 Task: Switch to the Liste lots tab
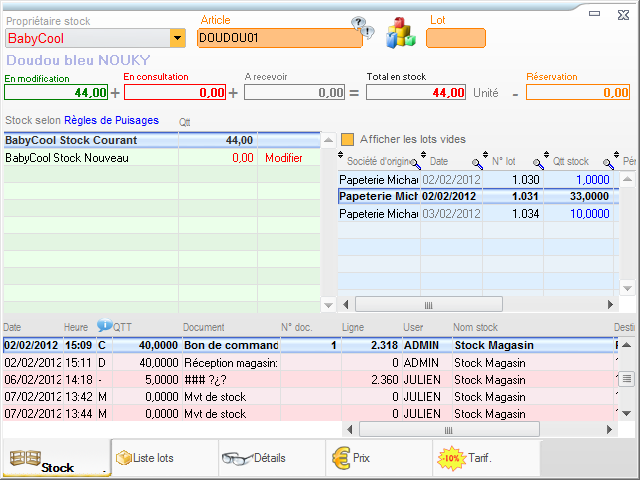[146, 458]
